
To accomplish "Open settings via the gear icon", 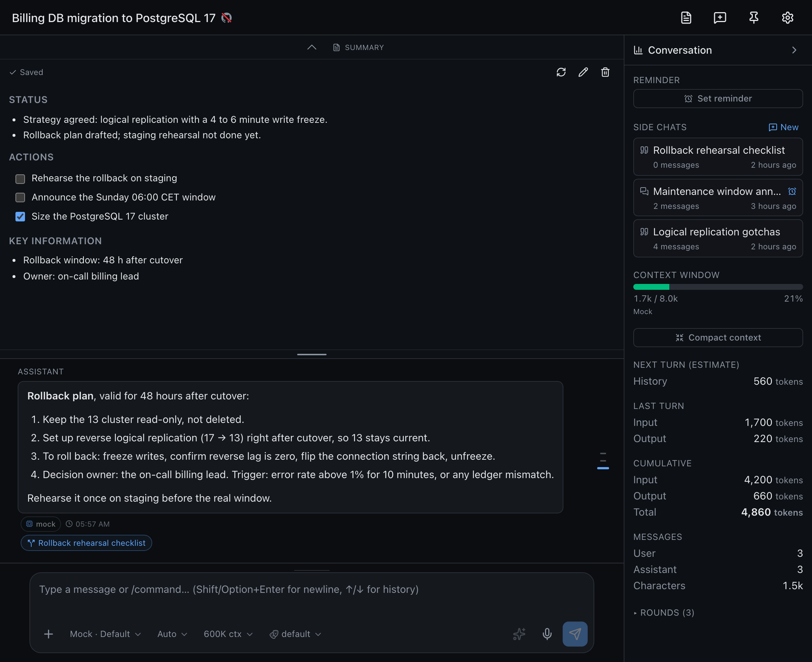I will (788, 18).
